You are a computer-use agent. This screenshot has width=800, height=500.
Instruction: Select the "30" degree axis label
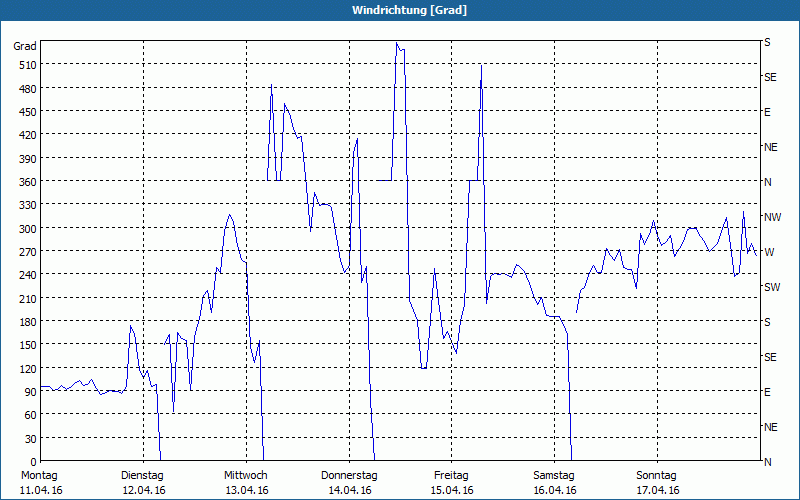click(x=31, y=439)
